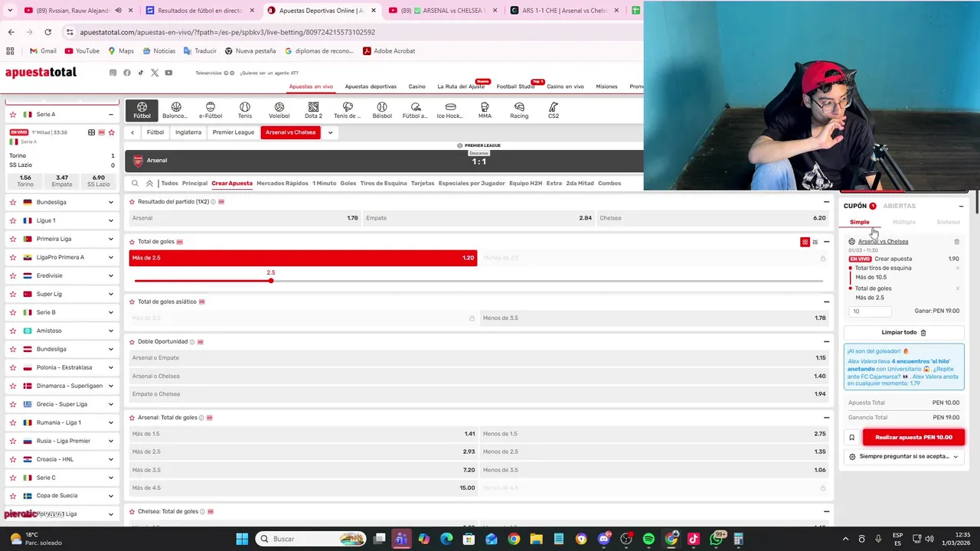The width and height of the screenshot is (980, 551).
Task: Expand the LigaPro Primera A league
Action: point(111,257)
